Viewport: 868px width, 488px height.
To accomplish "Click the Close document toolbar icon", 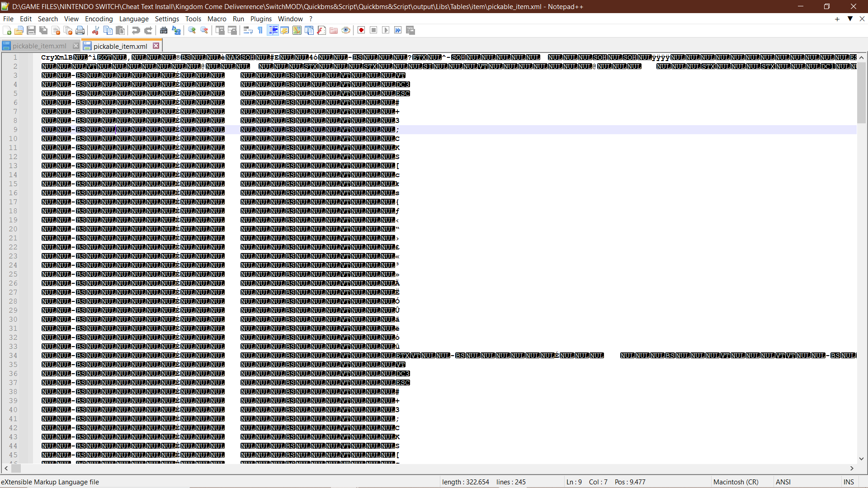I will click(x=56, y=30).
